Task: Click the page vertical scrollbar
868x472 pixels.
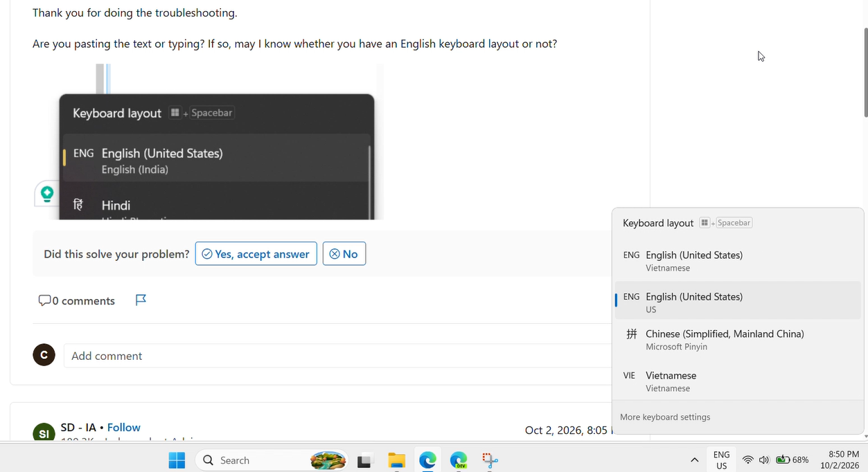Action: pyautogui.click(x=865, y=73)
